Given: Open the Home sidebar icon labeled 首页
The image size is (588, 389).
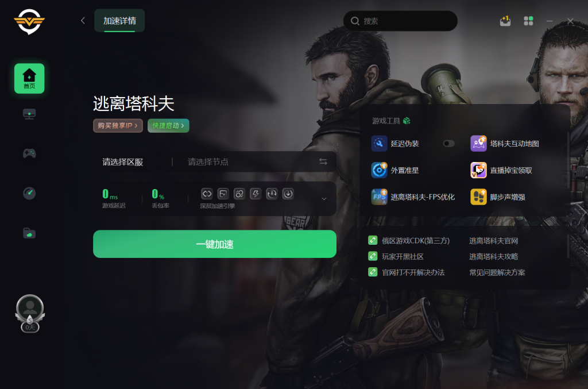Looking at the screenshot, I should point(29,78).
